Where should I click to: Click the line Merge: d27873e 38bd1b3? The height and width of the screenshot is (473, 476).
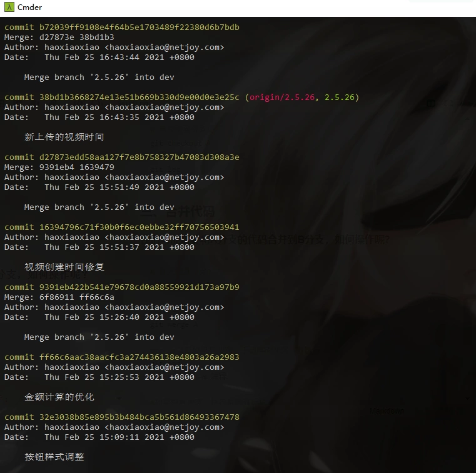[x=59, y=37]
